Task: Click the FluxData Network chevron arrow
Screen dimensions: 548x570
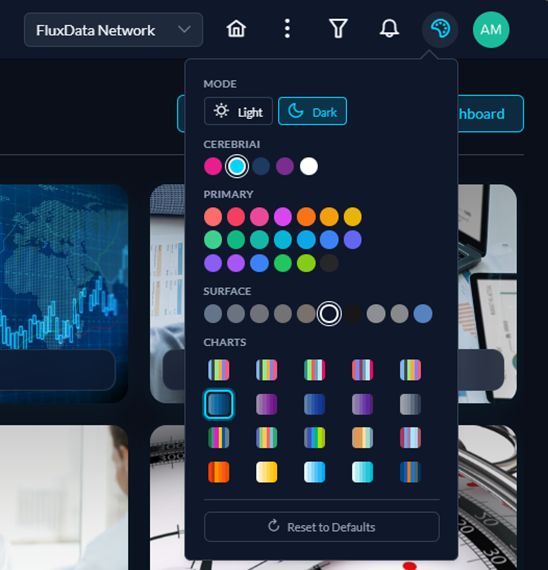Action: tap(184, 29)
